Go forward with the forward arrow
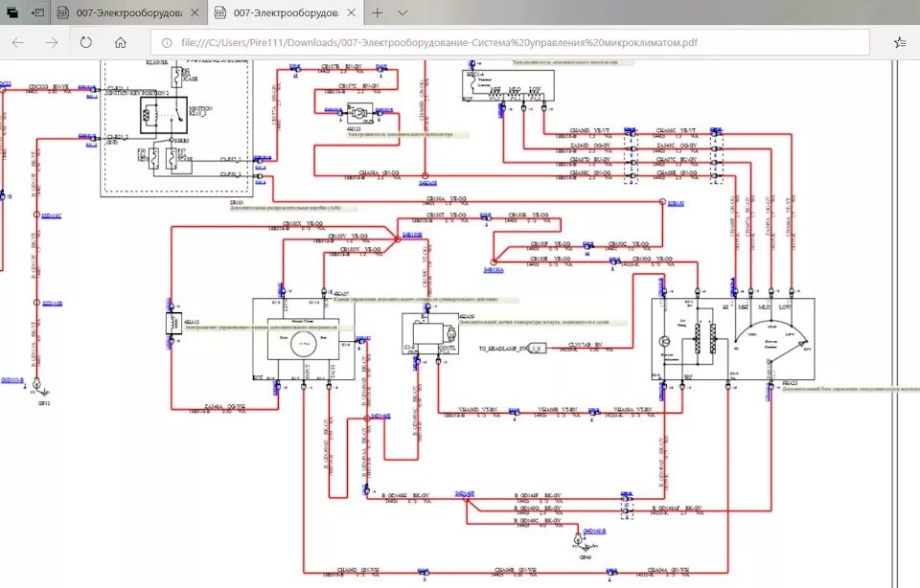The height and width of the screenshot is (588, 920). tap(52, 42)
